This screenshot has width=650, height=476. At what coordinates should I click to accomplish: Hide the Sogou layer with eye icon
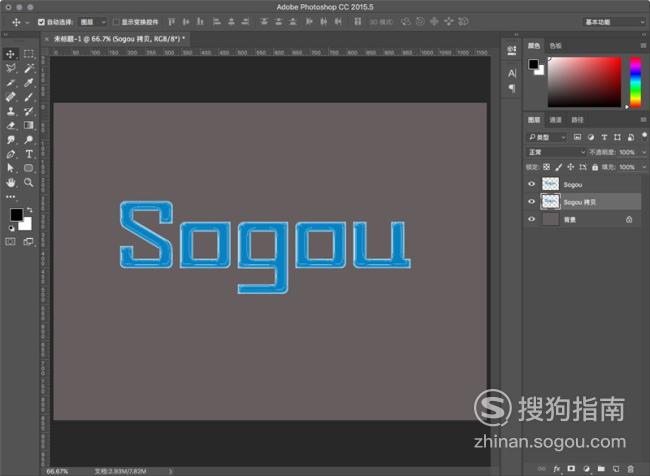[531, 184]
